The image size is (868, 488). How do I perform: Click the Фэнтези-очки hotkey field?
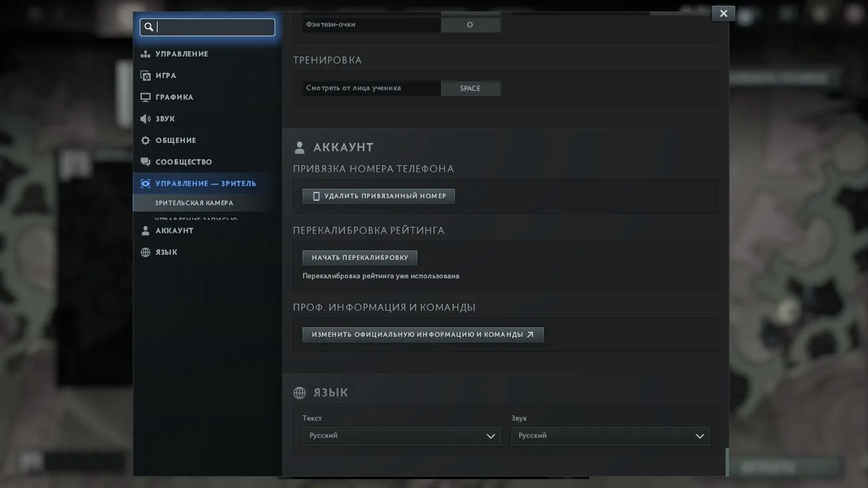pos(470,25)
